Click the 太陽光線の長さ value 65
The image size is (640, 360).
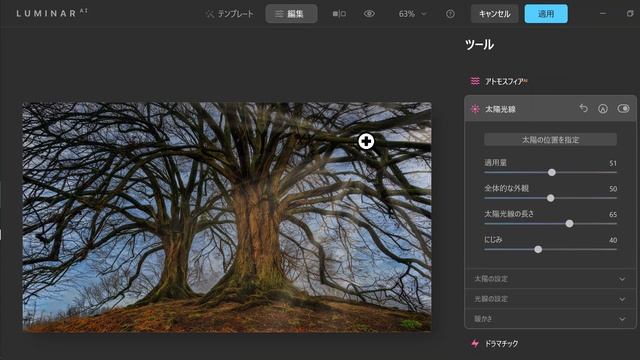pyautogui.click(x=613, y=215)
